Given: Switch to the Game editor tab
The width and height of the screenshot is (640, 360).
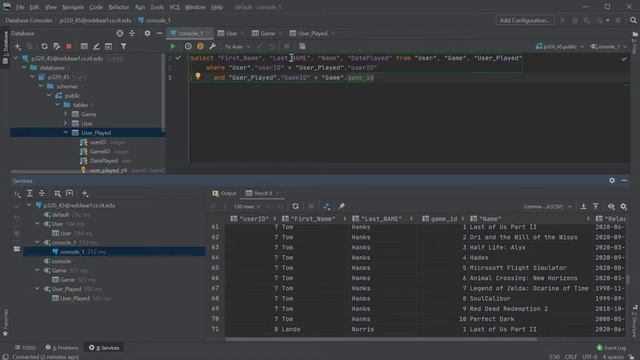Looking at the screenshot, I should point(267,33).
